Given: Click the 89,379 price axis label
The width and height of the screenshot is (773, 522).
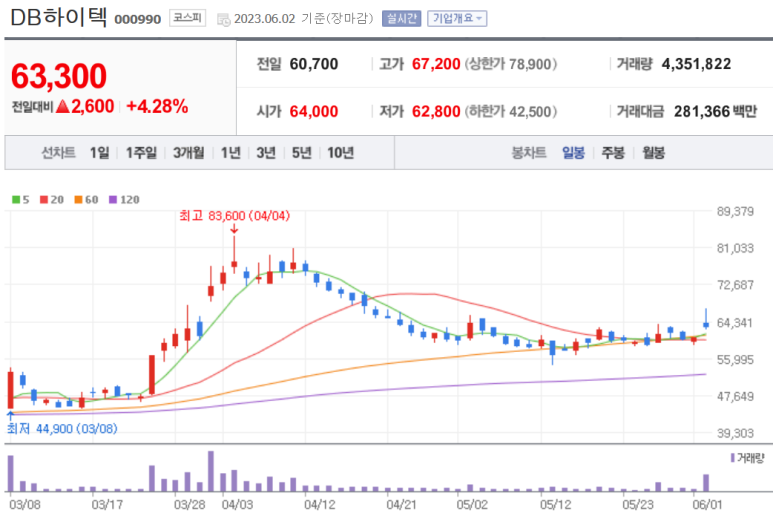Looking at the screenshot, I should tap(735, 211).
